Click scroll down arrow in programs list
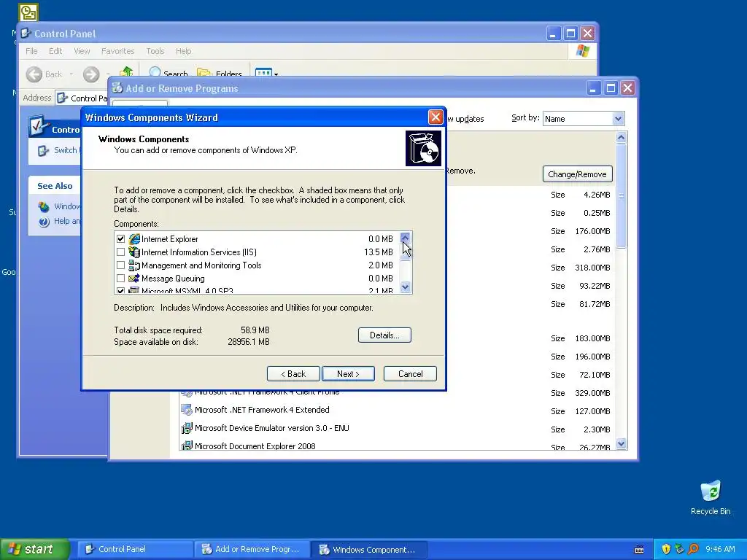Image resolution: width=747 pixels, height=560 pixels. [621, 444]
